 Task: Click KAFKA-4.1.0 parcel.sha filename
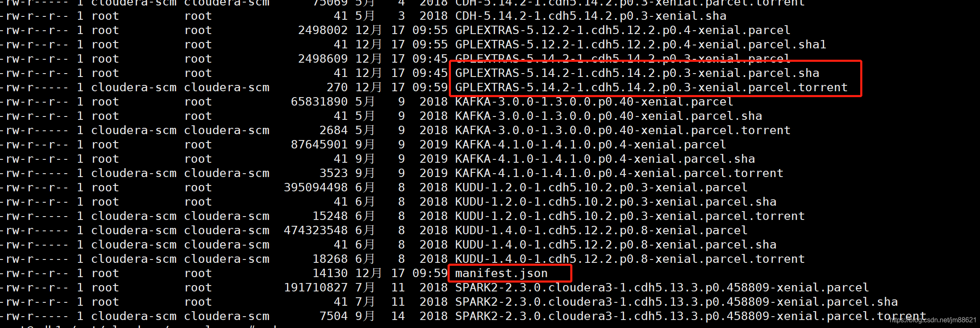pos(605,159)
